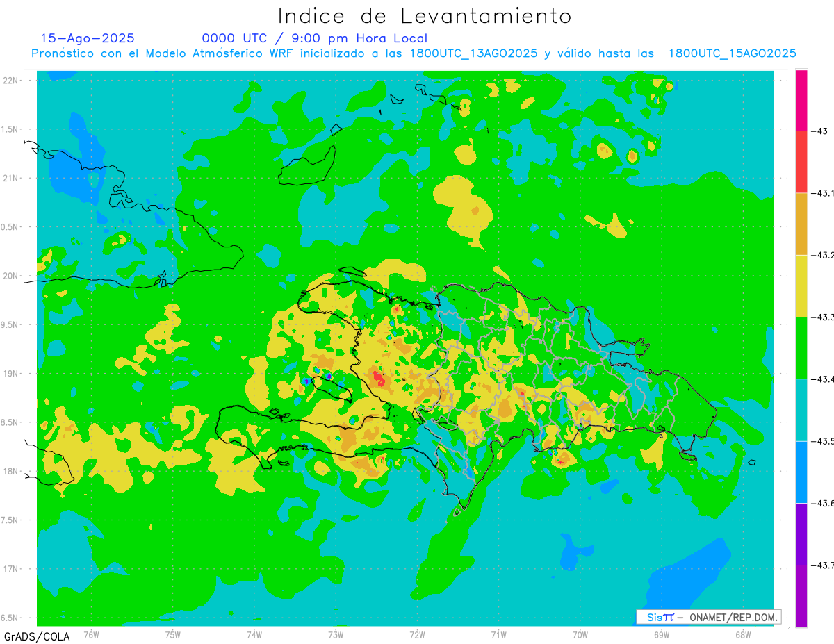Click the '74W' longitude label
This screenshot has height=644, width=834.
254,634
